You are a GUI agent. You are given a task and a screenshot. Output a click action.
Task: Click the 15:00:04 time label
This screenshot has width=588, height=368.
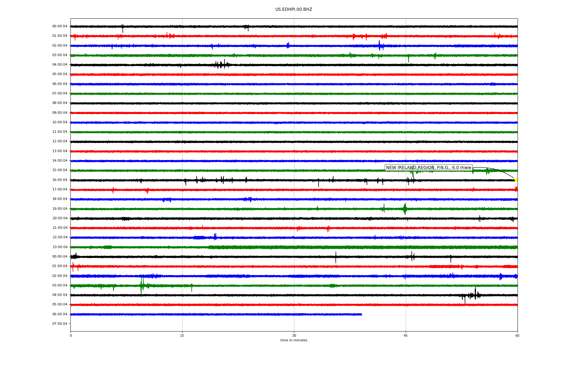pyautogui.click(x=60, y=170)
